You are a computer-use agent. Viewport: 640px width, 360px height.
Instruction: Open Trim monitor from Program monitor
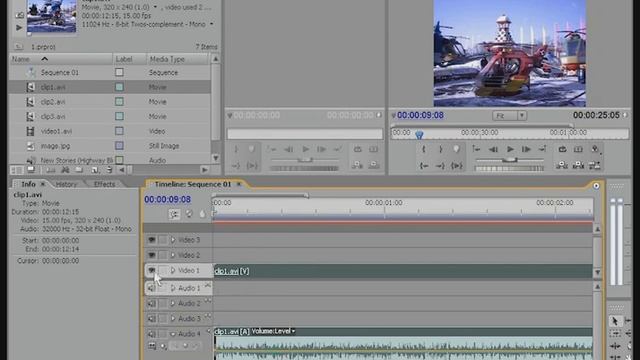point(595,165)
